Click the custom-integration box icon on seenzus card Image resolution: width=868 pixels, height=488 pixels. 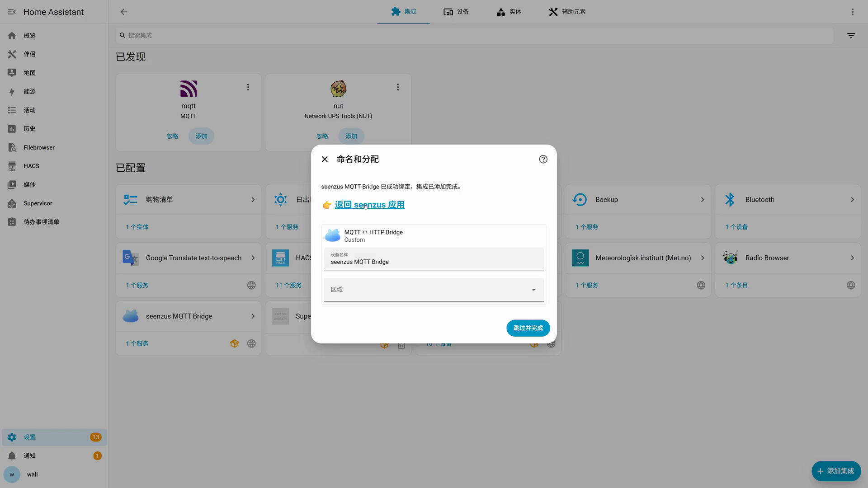pos(234,343)
